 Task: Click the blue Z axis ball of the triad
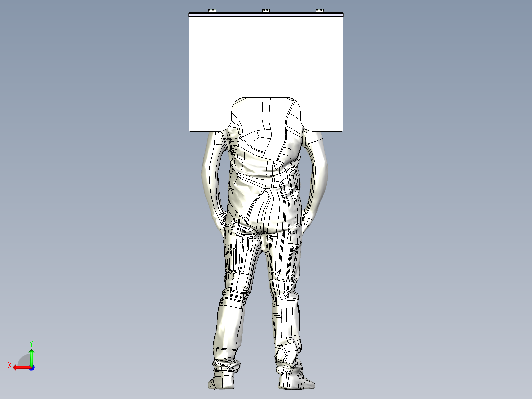coord(32,368)
